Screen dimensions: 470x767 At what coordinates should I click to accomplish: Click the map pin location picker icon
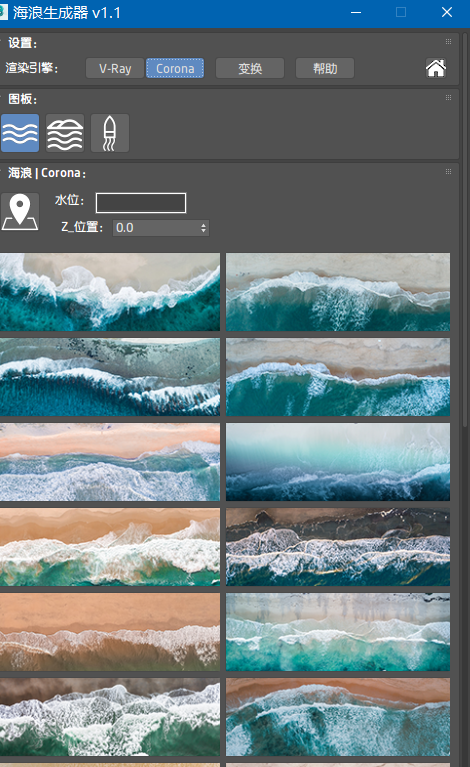(x=20, y=211)
